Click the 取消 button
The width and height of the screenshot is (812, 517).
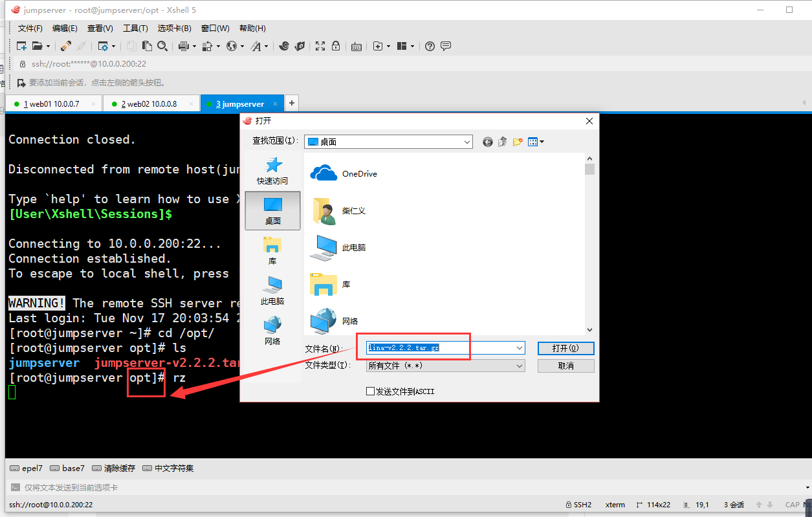(x=565, y=366)
